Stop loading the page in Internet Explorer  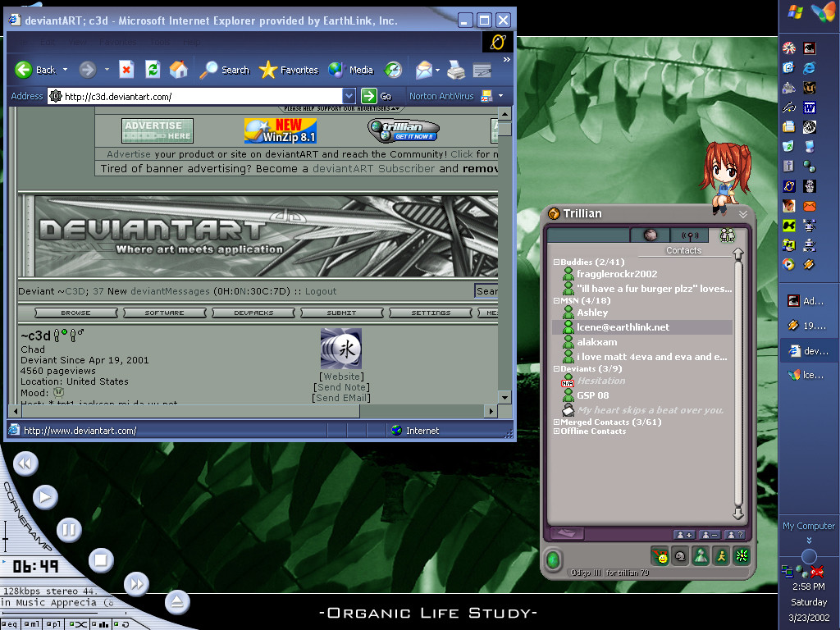[x=126, y=70]
